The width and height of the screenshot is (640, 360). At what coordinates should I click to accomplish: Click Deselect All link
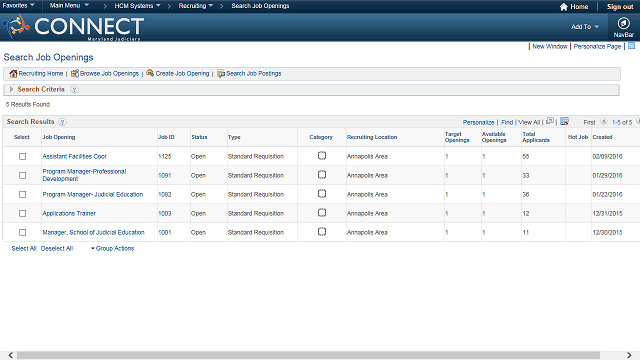[57, 248]
